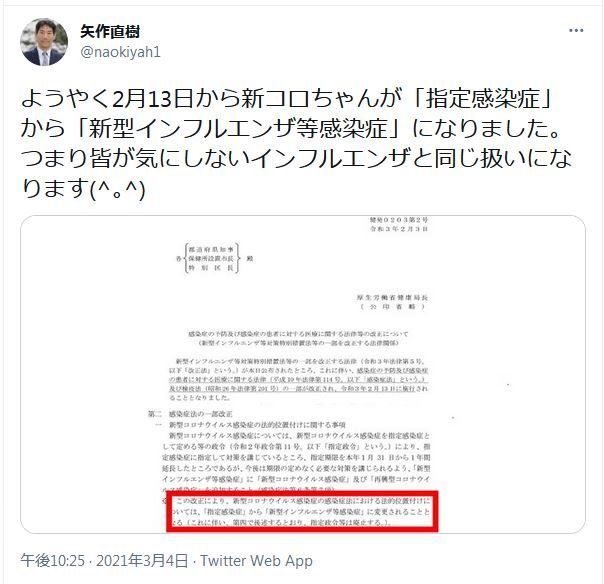
Task: Open the attached document image
Action: click(x=303, y=374)
